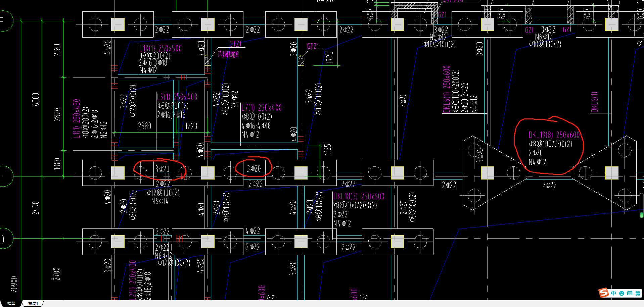Image resolution: width=644 pixels, height=307 pixels.
Task: Pick the dimension text 2380
Action: 145,126
